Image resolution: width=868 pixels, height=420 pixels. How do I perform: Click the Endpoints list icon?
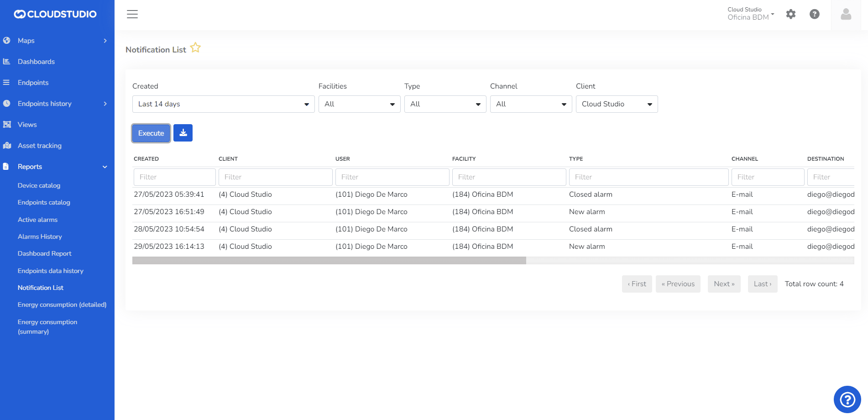point(7,83)
